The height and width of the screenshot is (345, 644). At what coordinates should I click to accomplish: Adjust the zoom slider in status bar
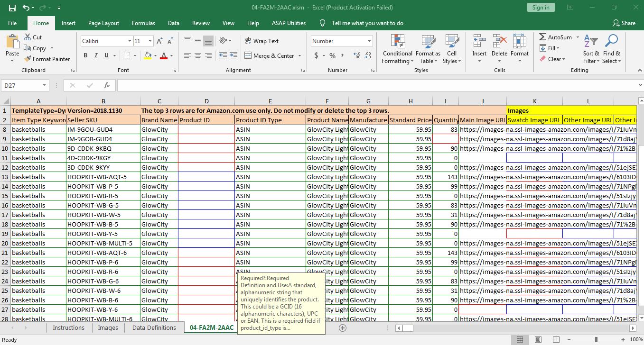pos(596,340)
